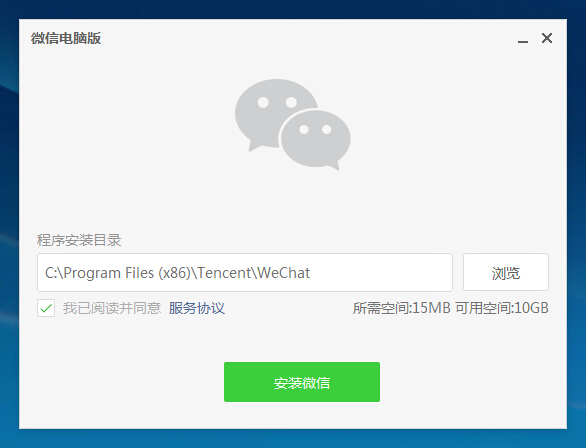Click 浏览 to browse install folder
Viewport: 586px width, 448px height.
click(506, 272)
